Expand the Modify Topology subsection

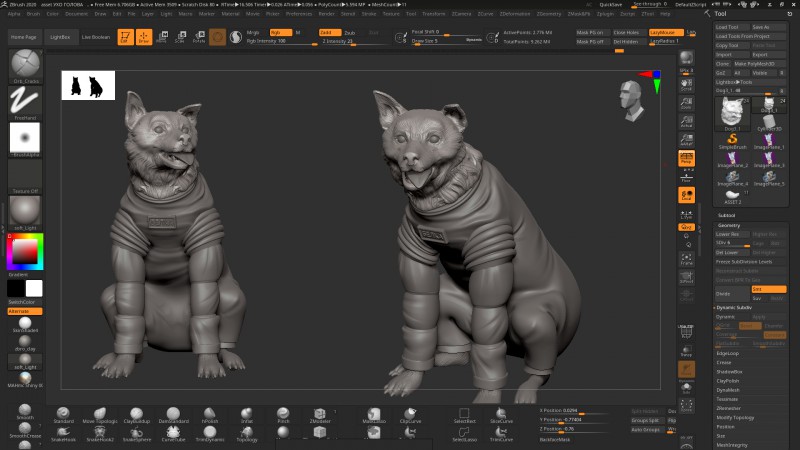pos(735,417)
